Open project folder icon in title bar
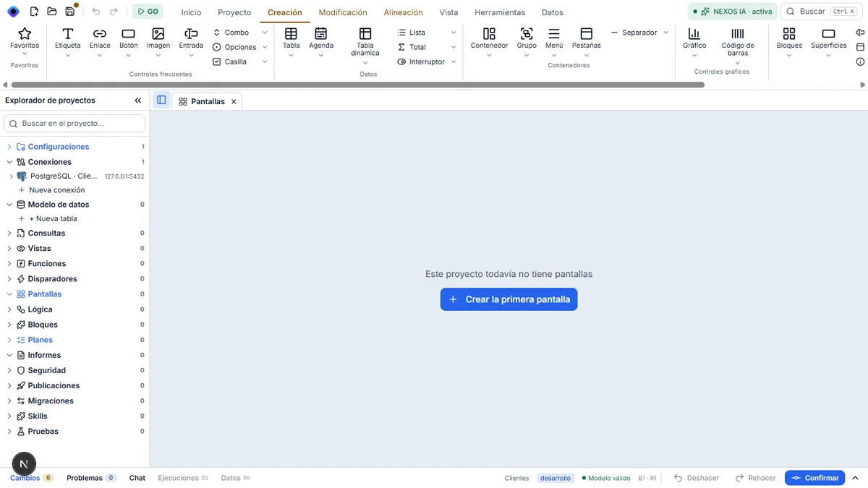This screenshot has height=488, width=868. pyautogui.click(x=52, y=12)
